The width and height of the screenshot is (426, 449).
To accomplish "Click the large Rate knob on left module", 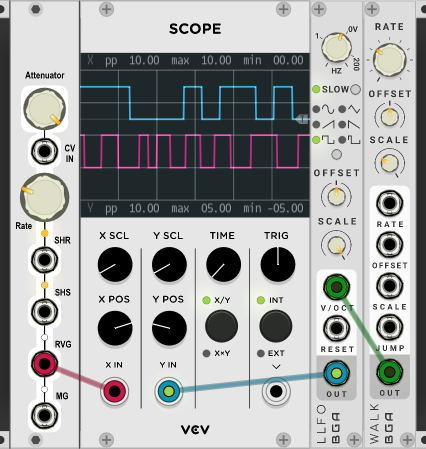I will [x=44, y=197].
